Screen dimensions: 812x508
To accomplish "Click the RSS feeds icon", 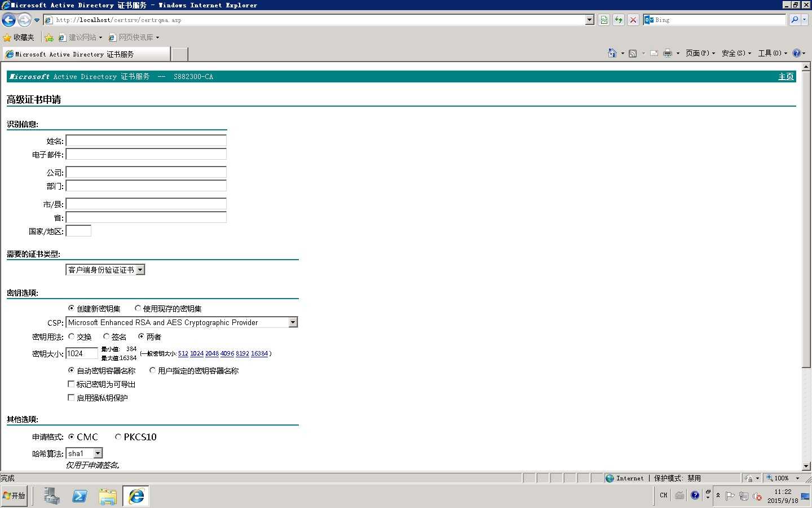I will 633,53.
